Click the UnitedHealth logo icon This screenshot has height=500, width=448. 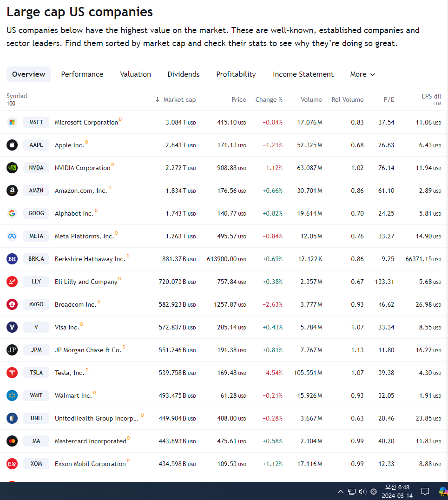(12, 418)
